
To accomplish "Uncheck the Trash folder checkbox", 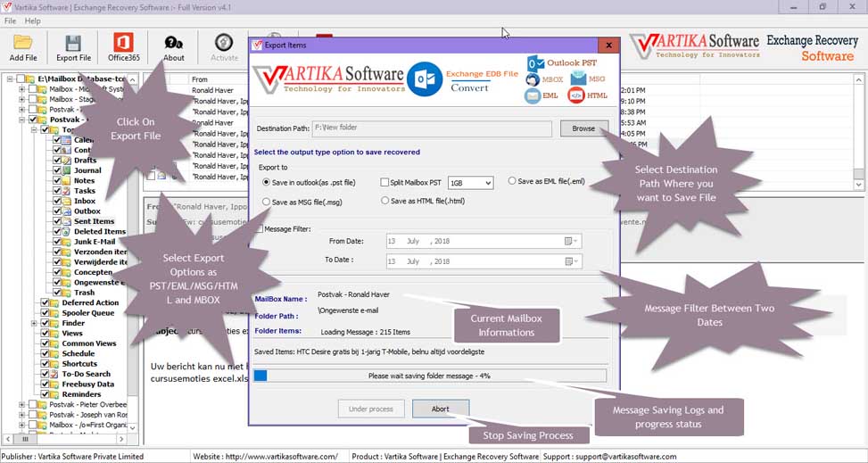I will (58, 293).
